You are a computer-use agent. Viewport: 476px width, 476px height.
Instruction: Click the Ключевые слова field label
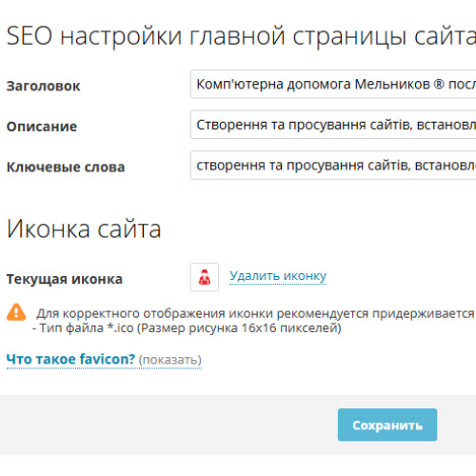coord(66,167)
